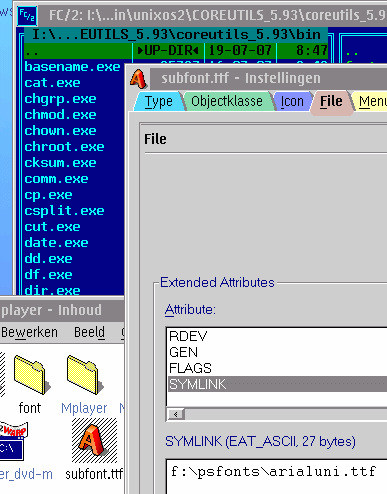Click the attribute list left scroll arrow

click(176, 414)
